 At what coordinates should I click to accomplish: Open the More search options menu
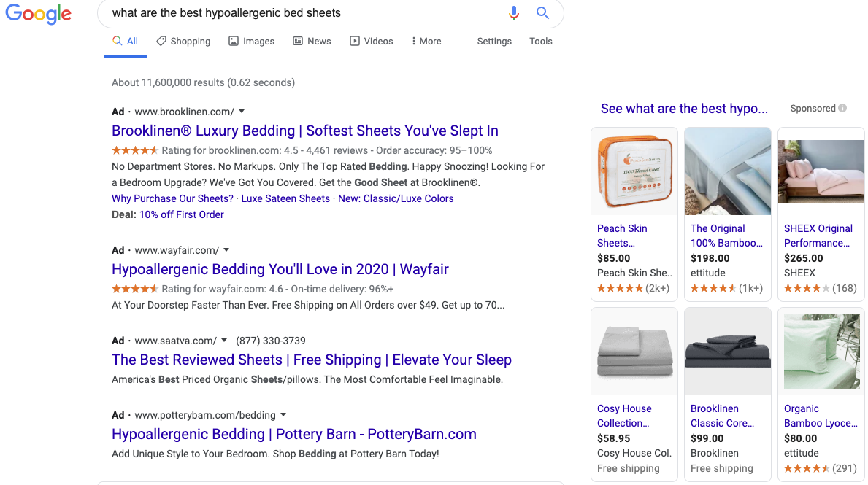426,42
